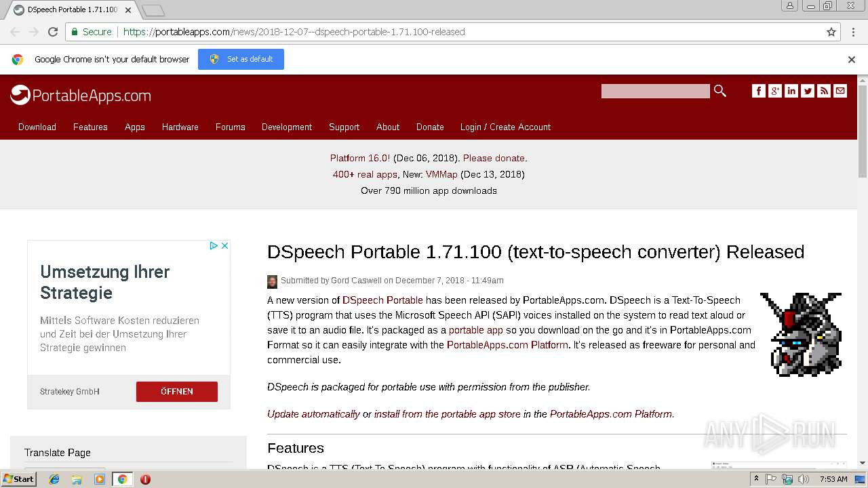Click the Please donate link
Viewport: 868px width, 488px height.
pos(494,158)
